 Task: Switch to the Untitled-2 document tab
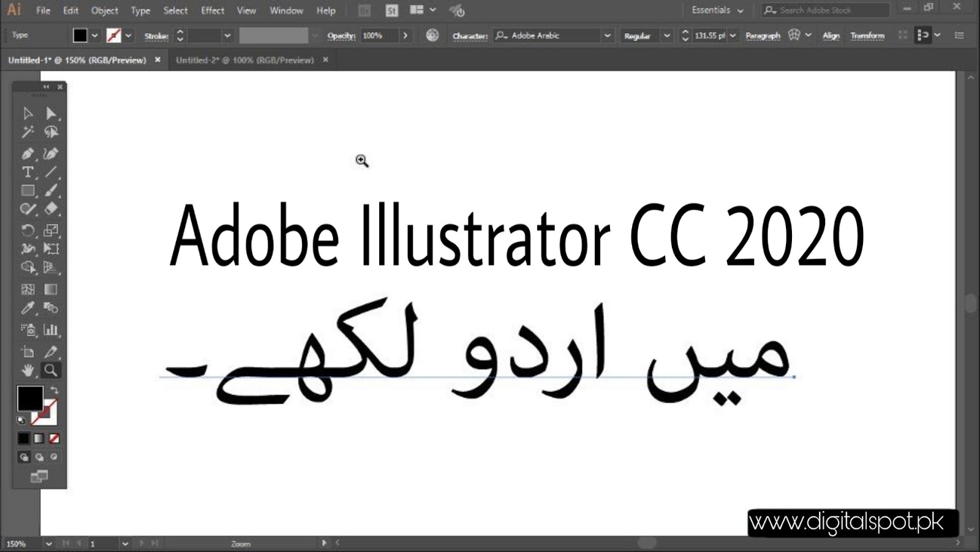[245, 60]
